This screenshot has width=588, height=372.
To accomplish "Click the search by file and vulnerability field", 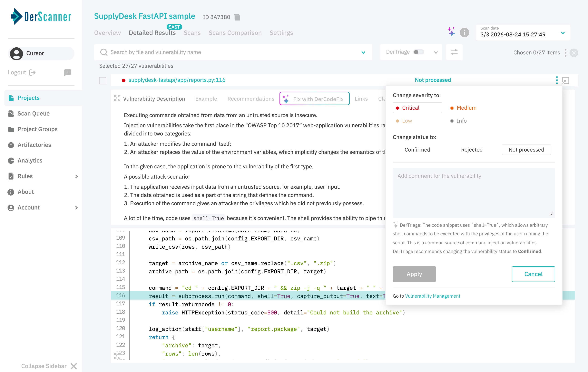I will [233, 52].
